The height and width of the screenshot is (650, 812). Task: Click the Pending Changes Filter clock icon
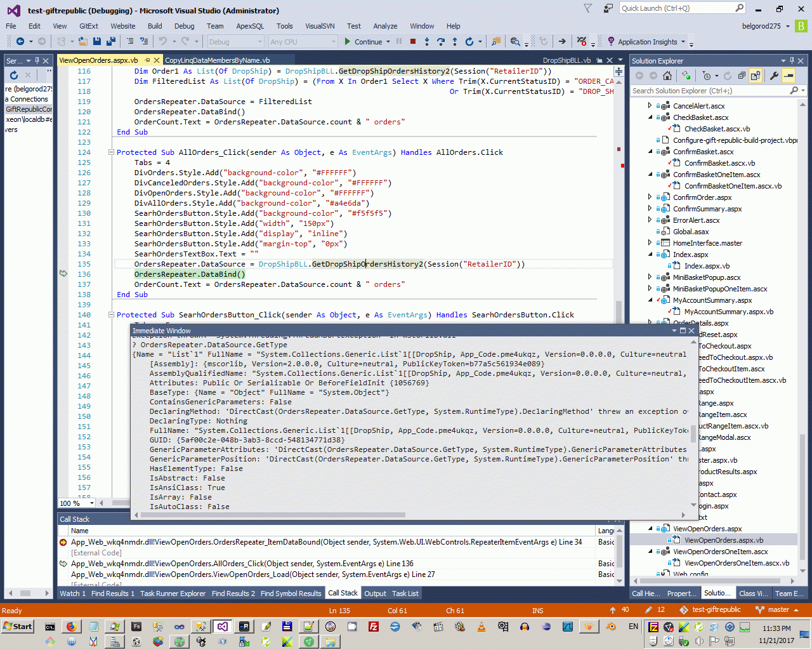tap(707, 76)
